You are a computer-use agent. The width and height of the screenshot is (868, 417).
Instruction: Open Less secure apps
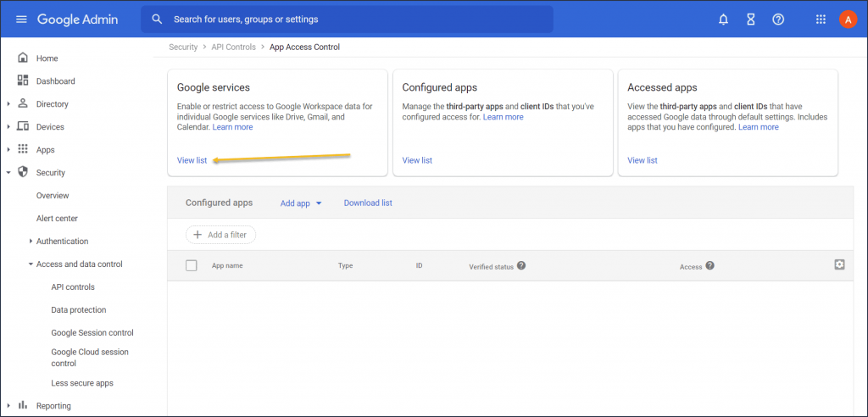[x=82, y=382]
